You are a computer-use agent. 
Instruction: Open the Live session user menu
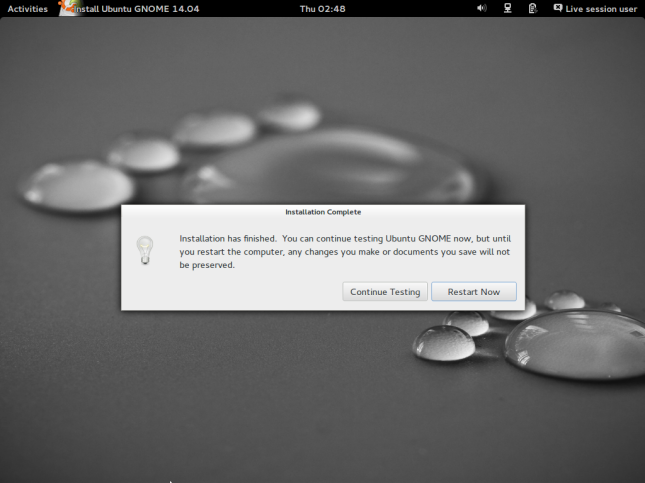tap(595, 9)
